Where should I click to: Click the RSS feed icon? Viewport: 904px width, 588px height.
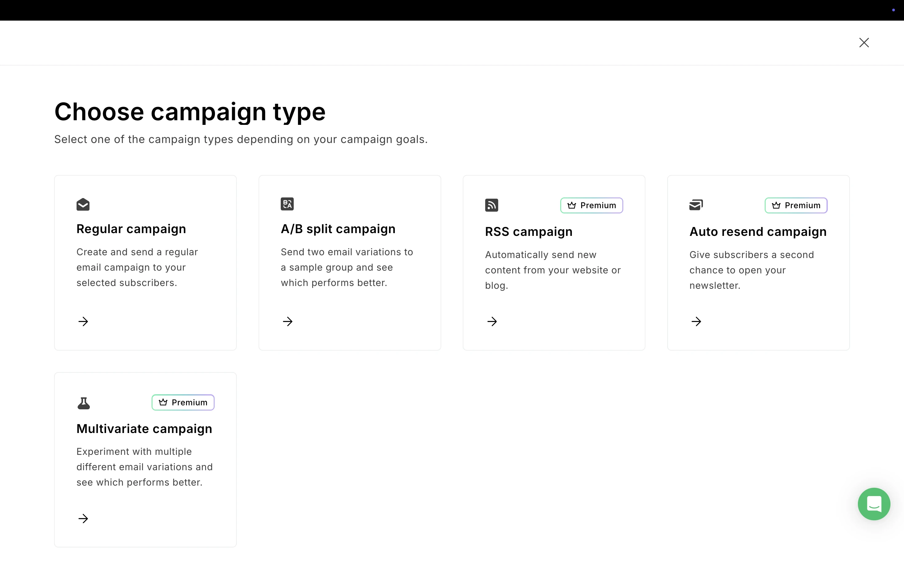(x=491, y=205)
